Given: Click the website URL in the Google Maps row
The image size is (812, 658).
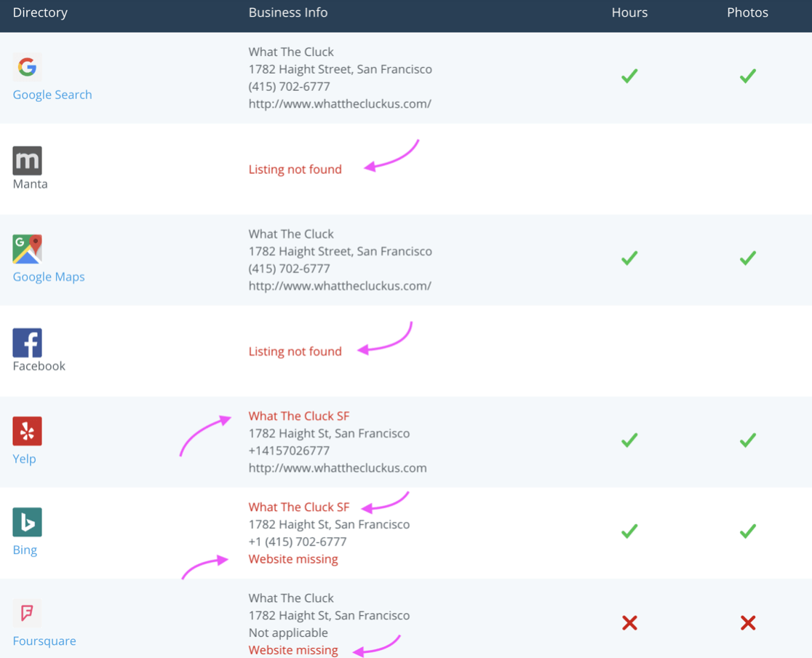Looking at the screenshot, I should (340, 285).
